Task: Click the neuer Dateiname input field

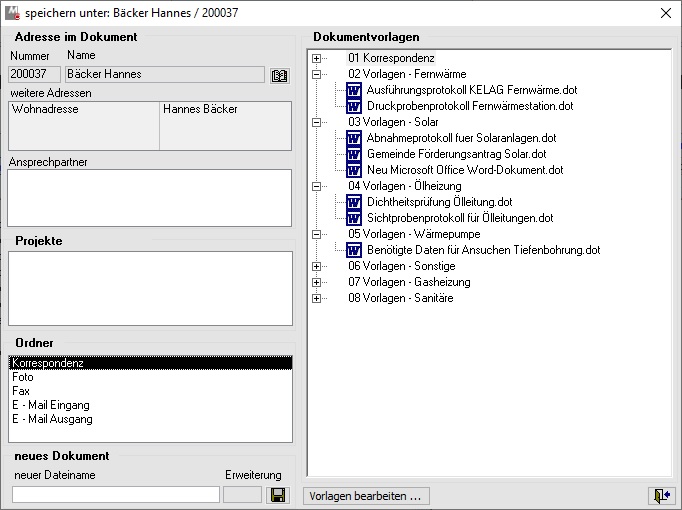Action: pyautogui.click(x=115, y=494)
